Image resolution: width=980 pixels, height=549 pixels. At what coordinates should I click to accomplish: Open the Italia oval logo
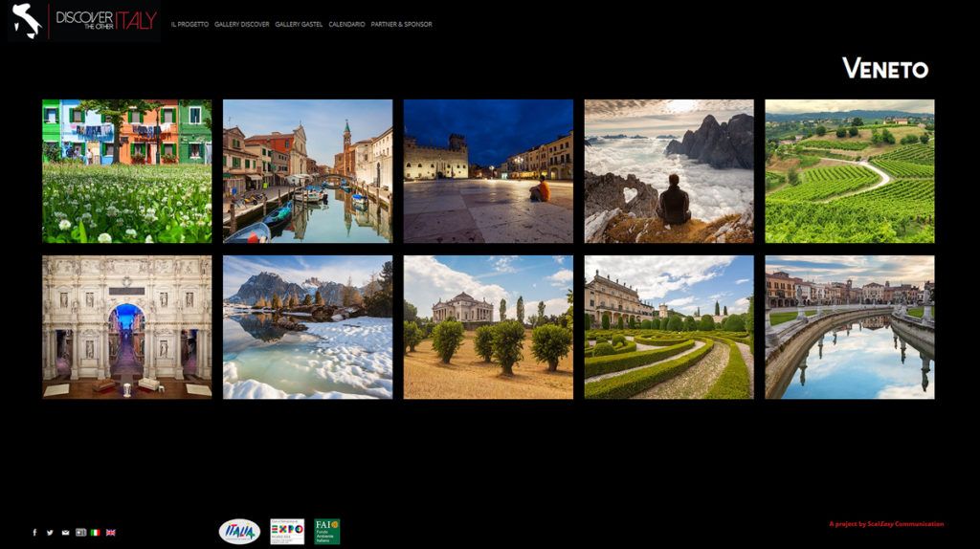[239, 531]
